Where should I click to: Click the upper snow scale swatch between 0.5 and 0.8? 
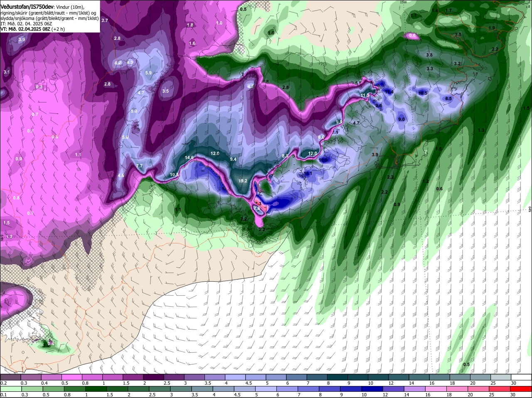click(x=71, y=377)
